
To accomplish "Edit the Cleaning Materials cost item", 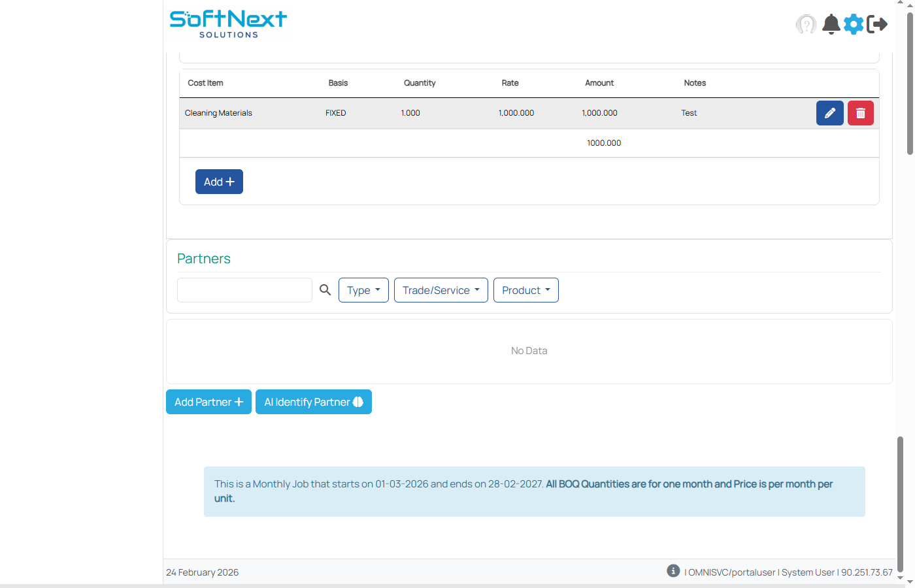I will pyautogui.click(x=829, y=112).
